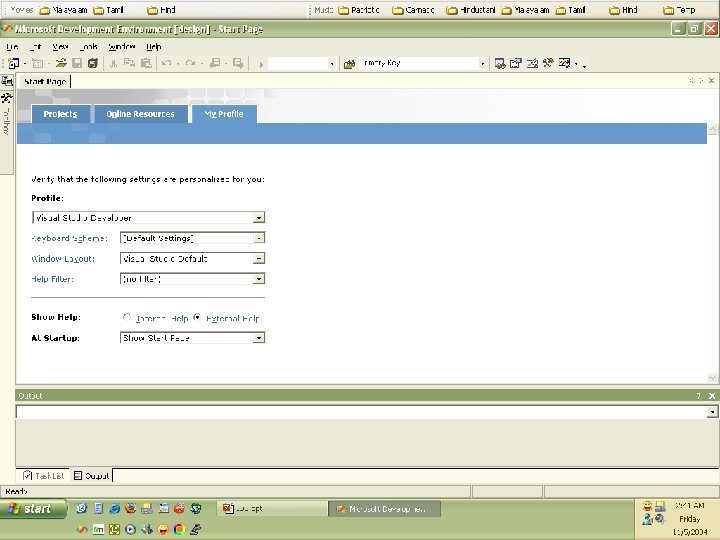Open the File menu
This screenshot has height=540, width=720.
coord(12,46)
